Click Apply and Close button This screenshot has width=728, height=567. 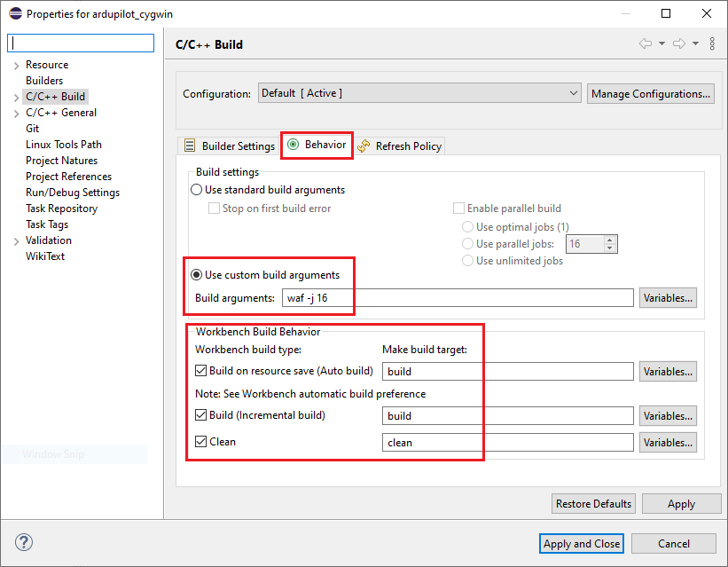click(x=582, y=543)
